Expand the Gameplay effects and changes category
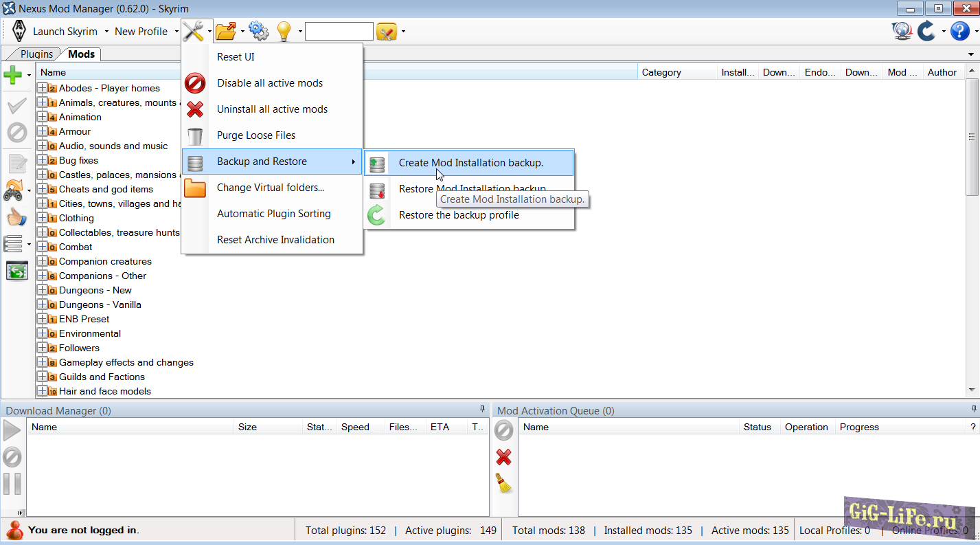 [42, 362]
